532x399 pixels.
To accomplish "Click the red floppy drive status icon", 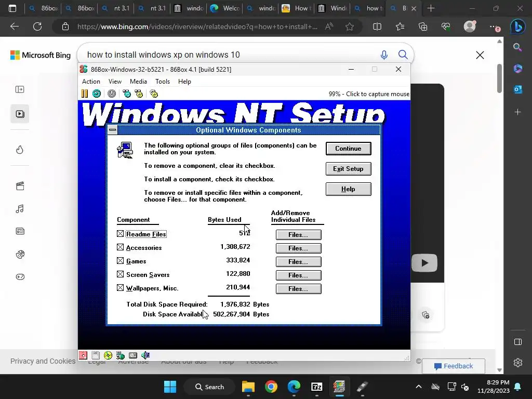I will [x=83, y=355].
